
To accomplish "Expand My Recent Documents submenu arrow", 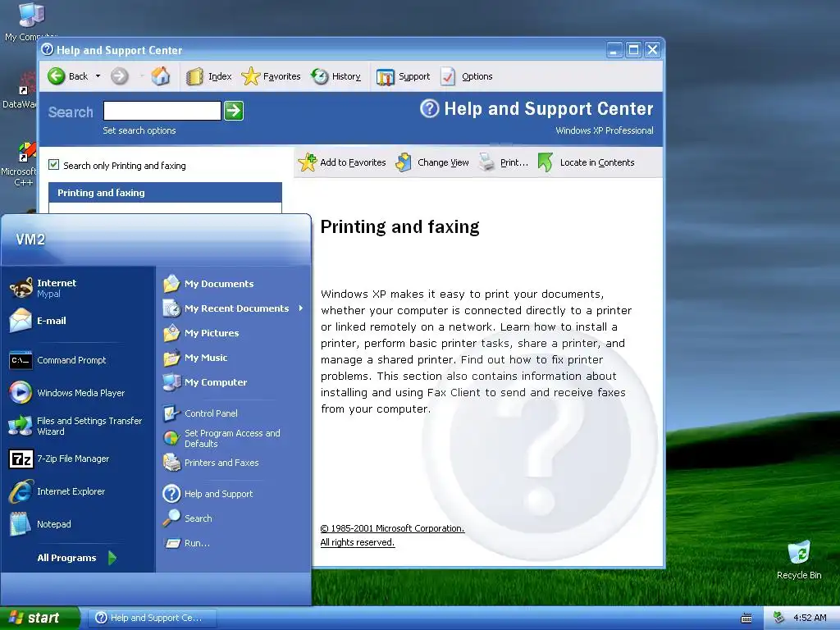I will [301, 308].
